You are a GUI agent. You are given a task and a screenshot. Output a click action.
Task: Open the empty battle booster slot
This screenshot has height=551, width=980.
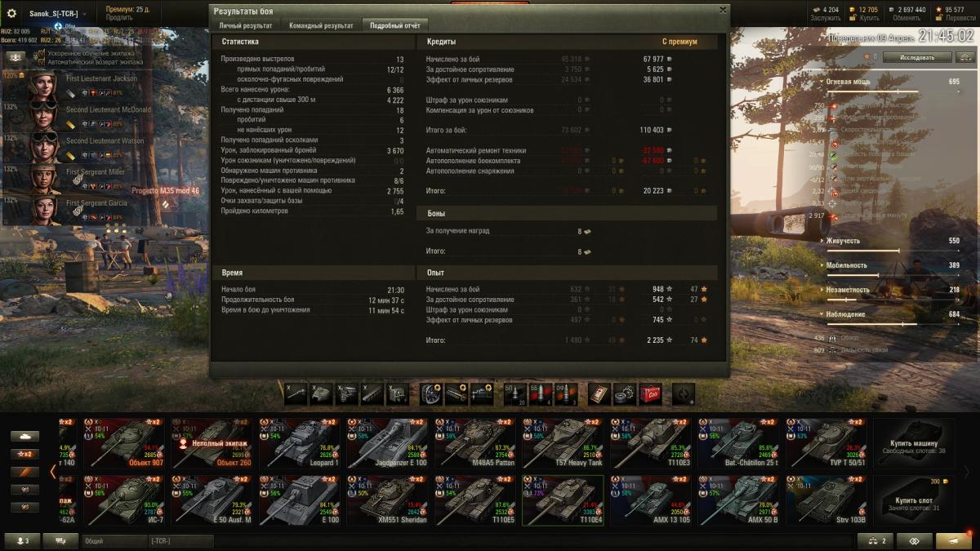(684, 393)
